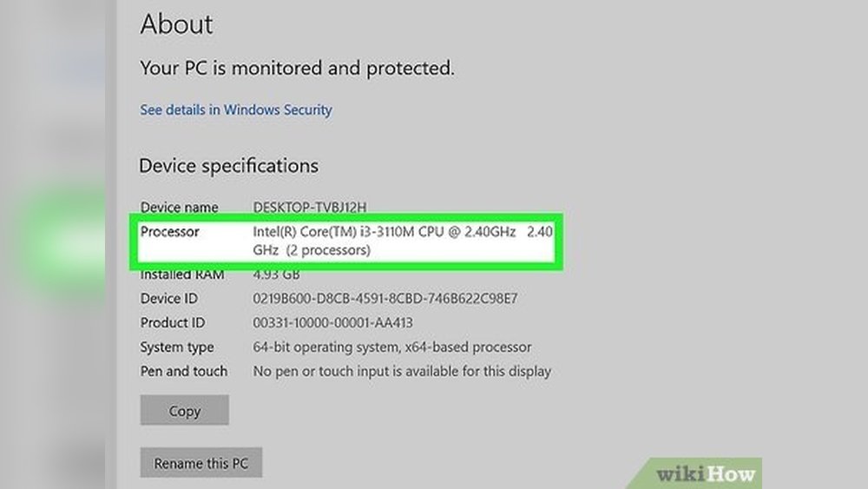
Task: Select the Device ID value starting with 0219B600
Action: [385, 299]
